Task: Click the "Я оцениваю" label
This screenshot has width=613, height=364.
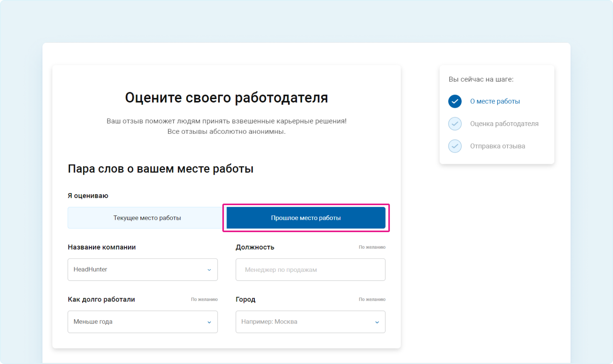Action: pyautogui.click(x=88, y=196)
